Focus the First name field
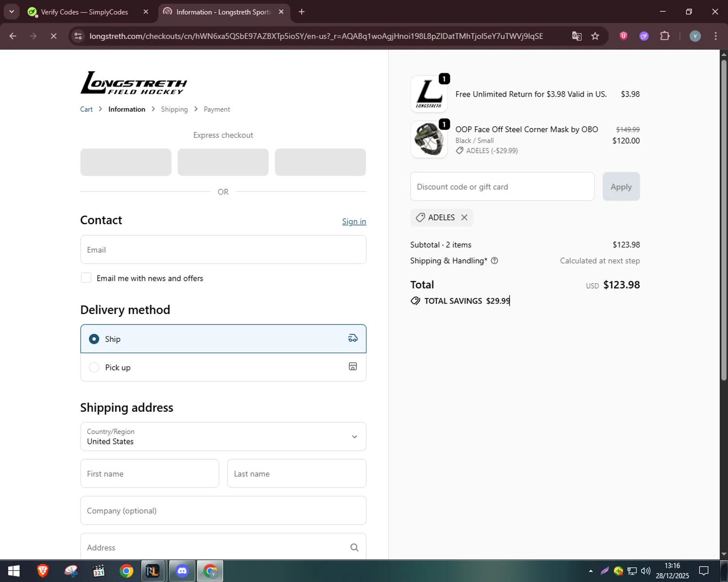Image resolution: width=728 pixels, height=582 pixels. click(x=149, y=474)
